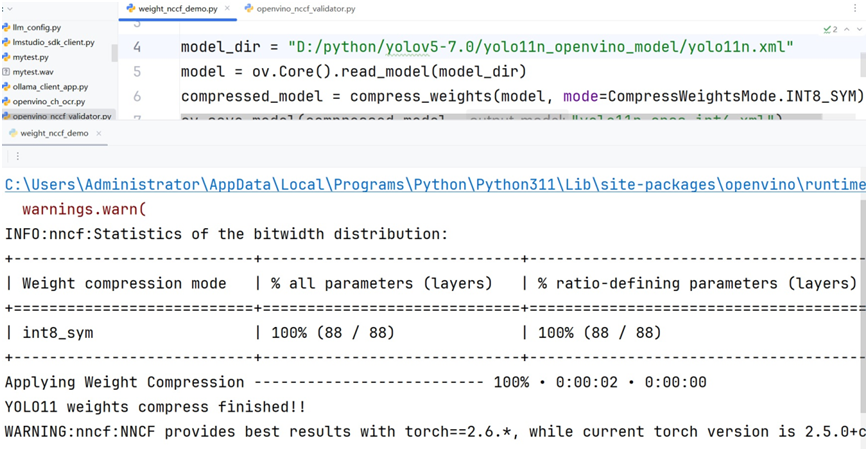Follow the Python311 site-packages path link
Screen dimensions: 868x451
[x=435, y=185]
